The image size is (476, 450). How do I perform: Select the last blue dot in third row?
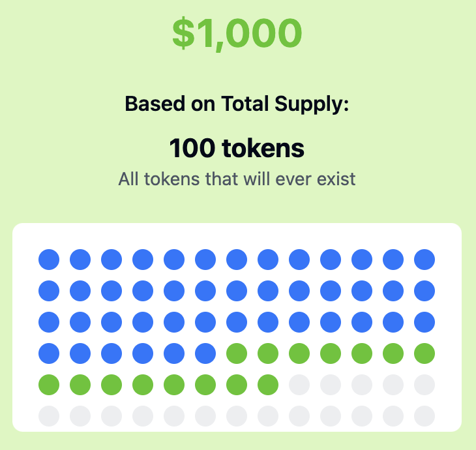424,322
